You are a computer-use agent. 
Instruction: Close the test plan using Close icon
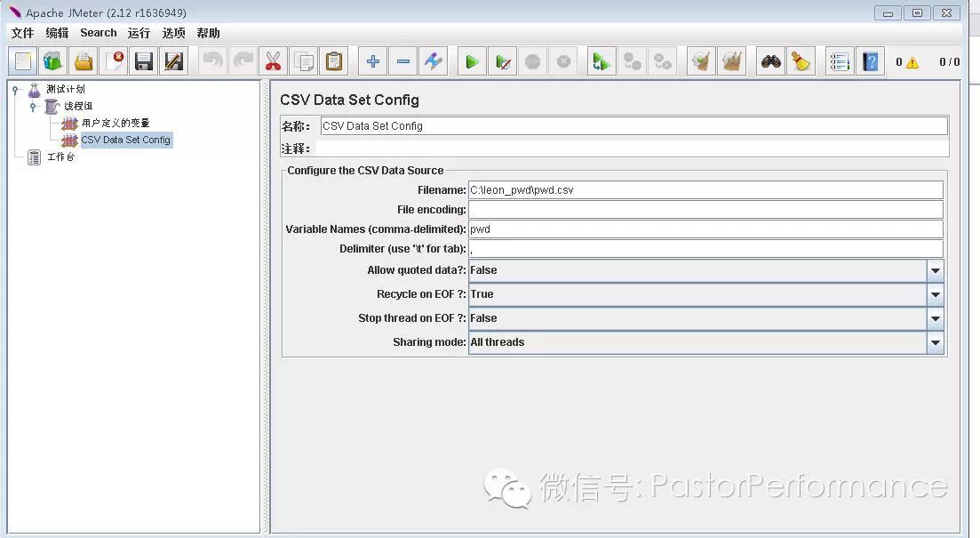[114, 61]
